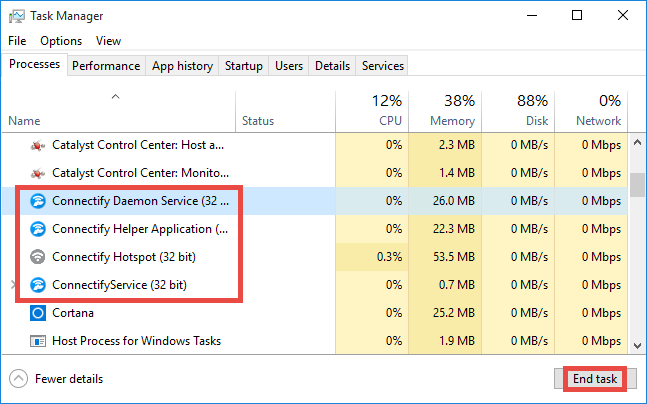Switch to the Users tab

point(289,66)
